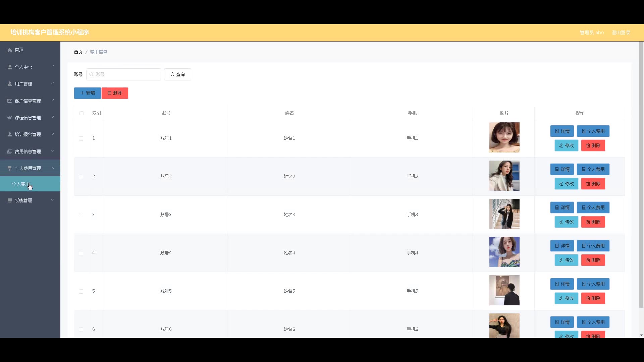
Task: Click the 账号 column header
Action: 166,113
